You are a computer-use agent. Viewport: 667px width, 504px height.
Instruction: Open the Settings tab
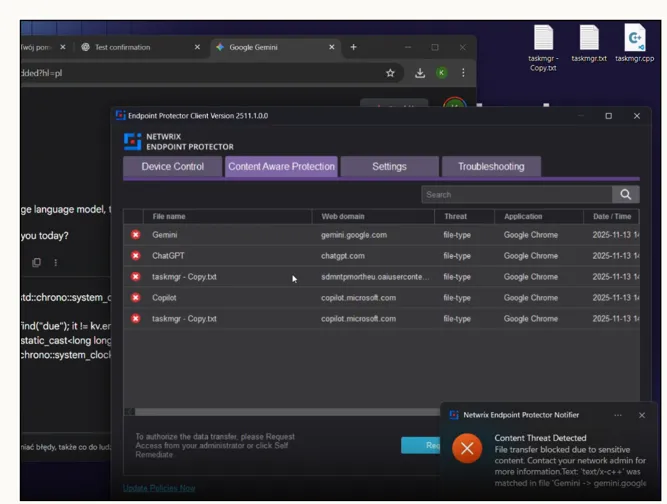click(x=389, y=166)
